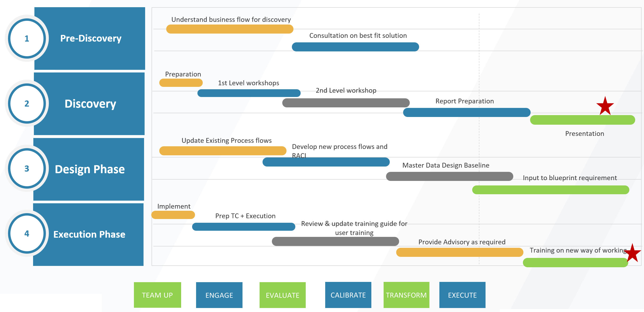Toggle the gray 2nd Level workshop bar
The image size is (644, 312).
click(x=346, y=103)
